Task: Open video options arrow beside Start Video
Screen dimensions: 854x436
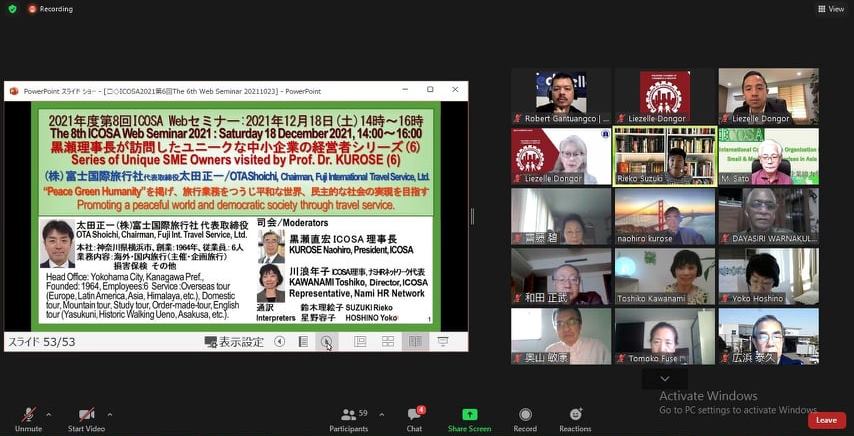Action: click(x=110, y=411)
